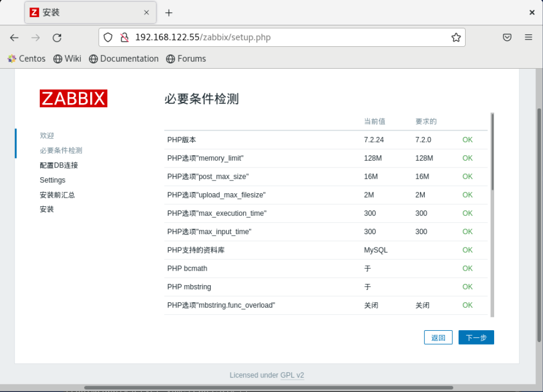
Task: Select the 配置DB连接 setup step
Action: [59, 165]
